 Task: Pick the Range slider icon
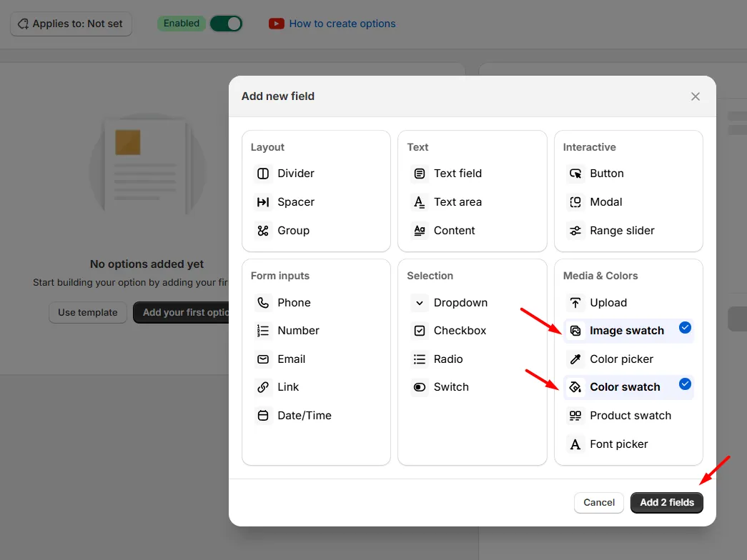click(575, 231)
